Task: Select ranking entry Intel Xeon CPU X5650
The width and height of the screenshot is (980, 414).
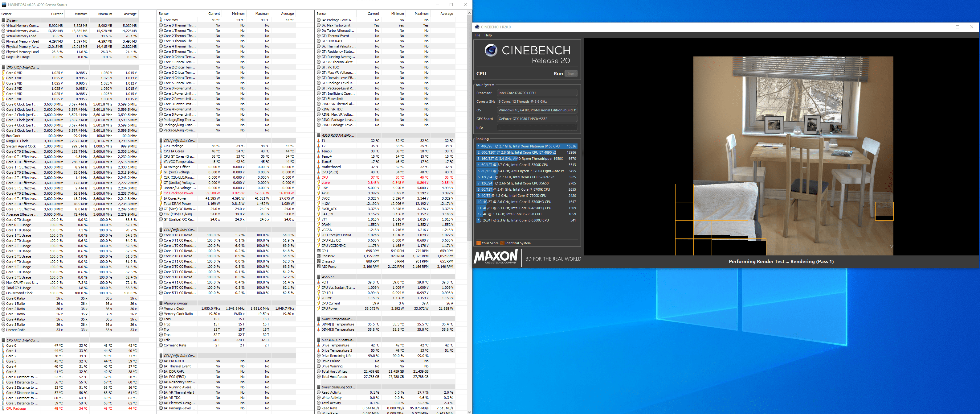Action: pos(527,184)
